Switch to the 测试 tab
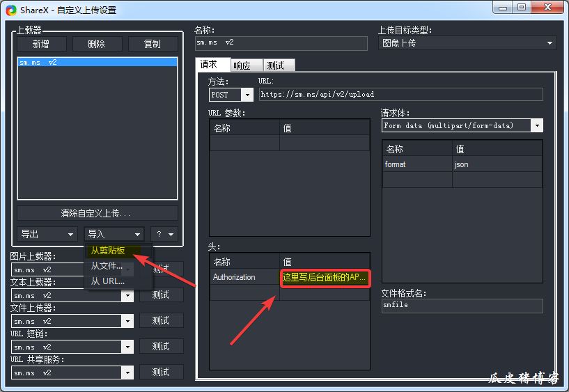The height and width of the screenshot is (392, 569). click(x=275, y=65)
